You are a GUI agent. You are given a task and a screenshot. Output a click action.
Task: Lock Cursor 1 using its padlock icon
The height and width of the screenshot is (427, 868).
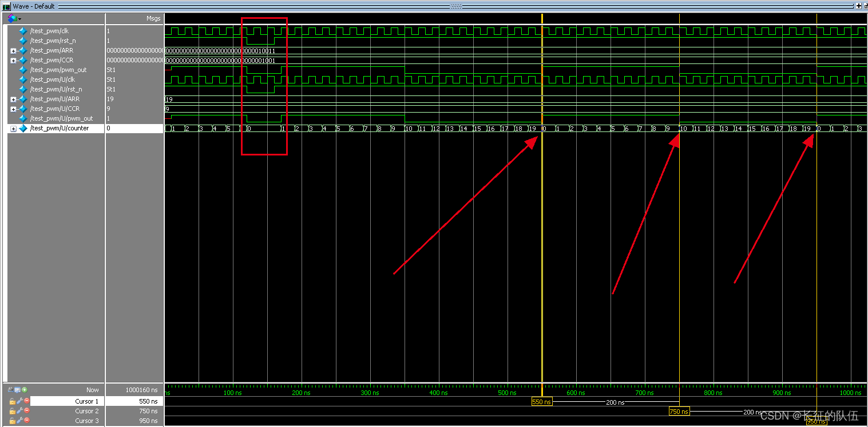point(13,401)
